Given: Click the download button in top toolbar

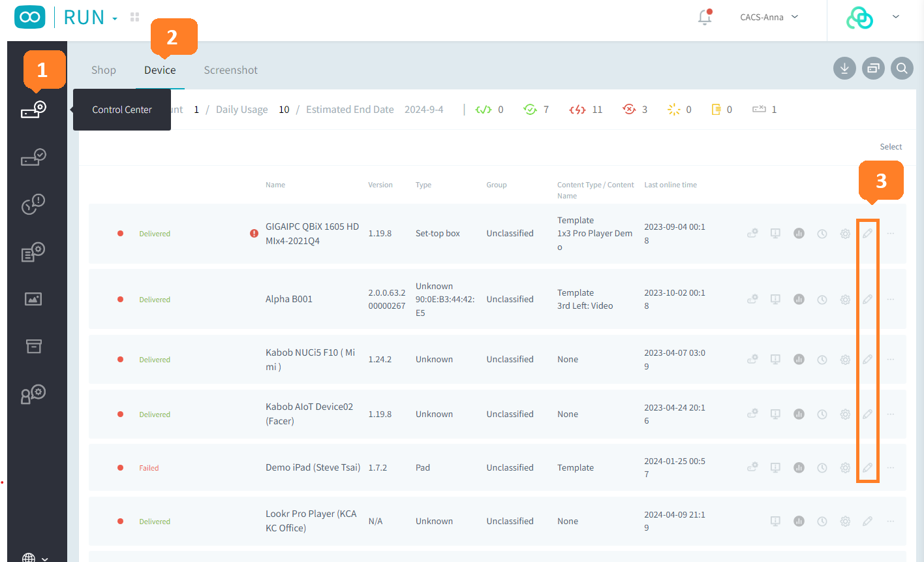Looking at the screenshot, I should point(844,68).
